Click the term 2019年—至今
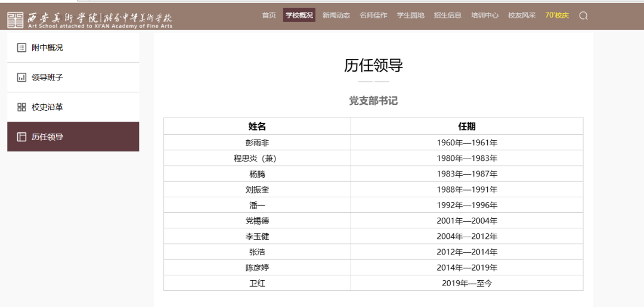Image resolution: width=644 pixels, height=307 pixels. [467, 283]
